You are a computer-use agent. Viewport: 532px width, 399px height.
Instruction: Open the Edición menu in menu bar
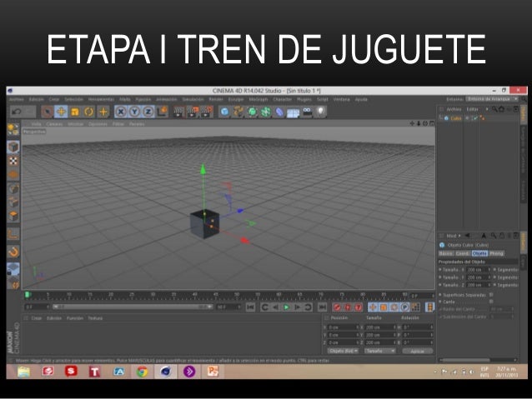pos(37,99)
